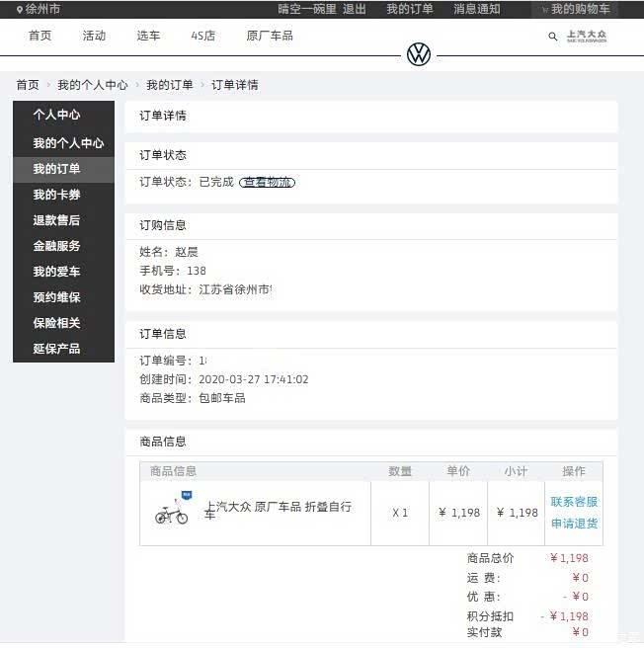Image resolution: width=644 pixels, height=648 pixels.
Task: Click 我的个人中心 in the breadcrumb
Action: pyautogui.click(x=93, y=85)
